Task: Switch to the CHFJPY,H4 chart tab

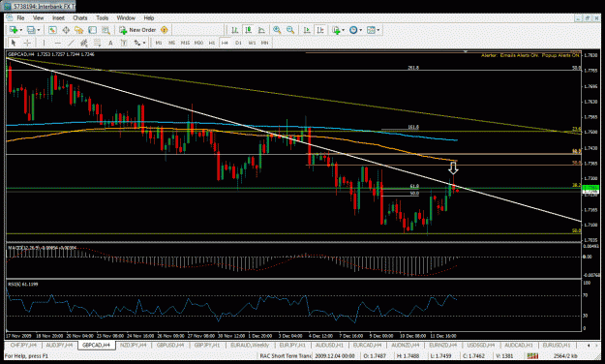Action: click(x=23, y=345)
